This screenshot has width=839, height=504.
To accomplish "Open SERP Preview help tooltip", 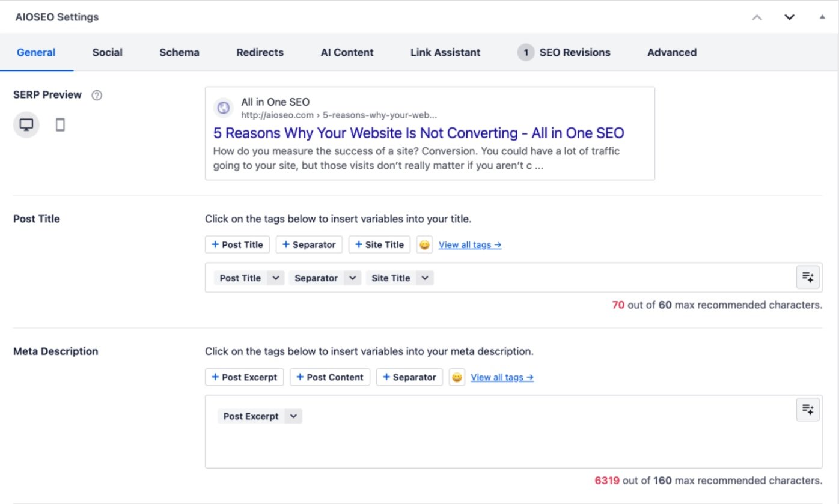I will pyautogui.click(x=97, y=95).
